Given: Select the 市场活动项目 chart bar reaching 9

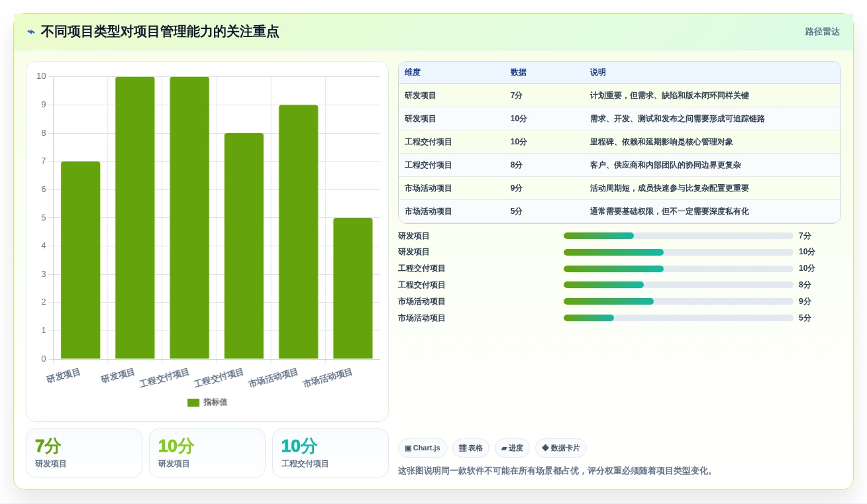Looking at the screenshot, I should pyautogui.click(x=298, y=232).
